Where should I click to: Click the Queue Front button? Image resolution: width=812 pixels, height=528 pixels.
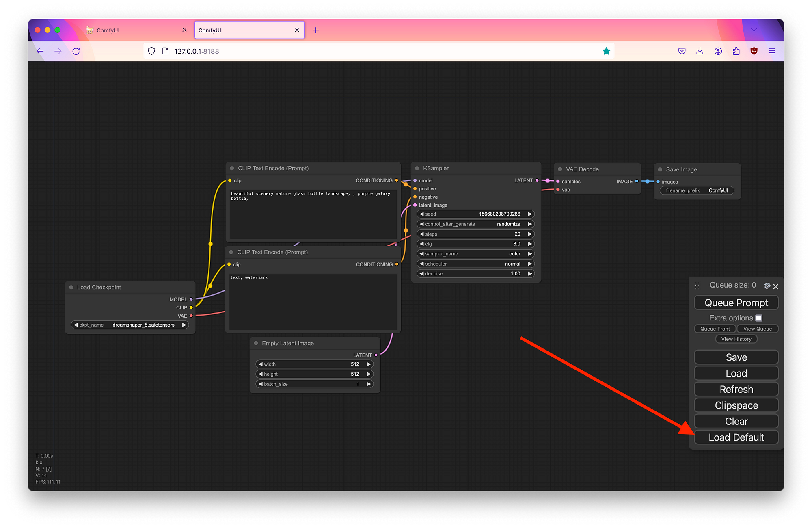[715, 329]
